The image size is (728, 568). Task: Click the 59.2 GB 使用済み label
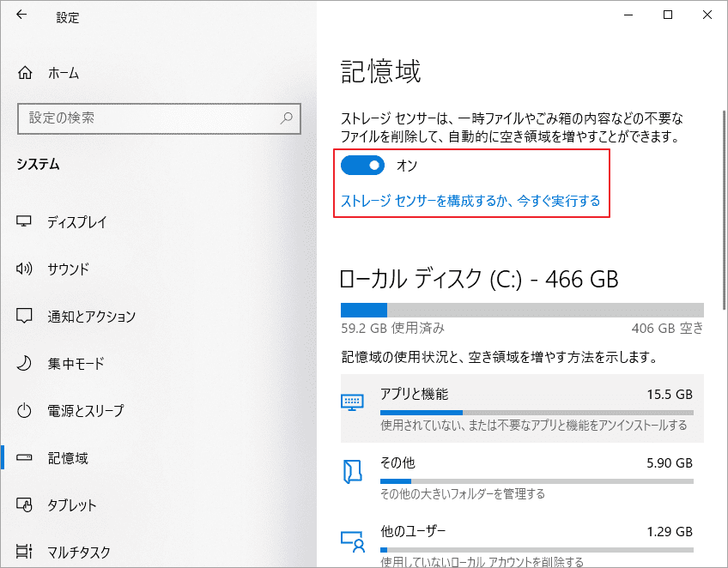tap(392, 328)
